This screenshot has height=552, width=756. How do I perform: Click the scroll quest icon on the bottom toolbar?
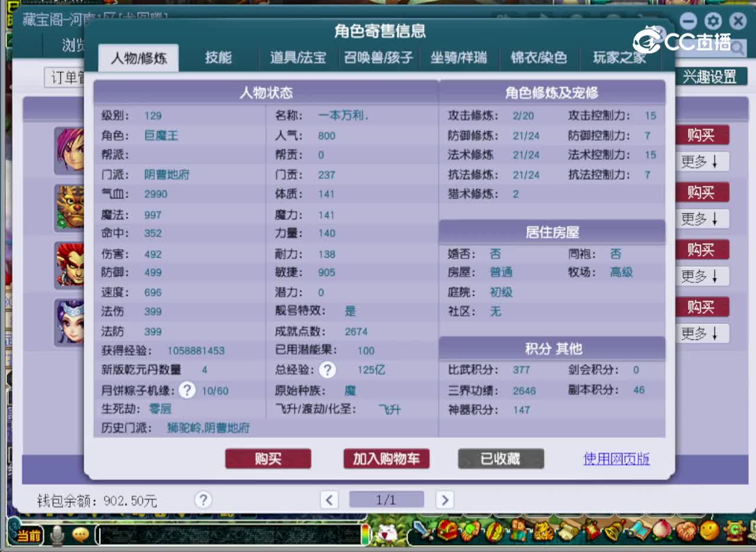click(x=568, y=531)
